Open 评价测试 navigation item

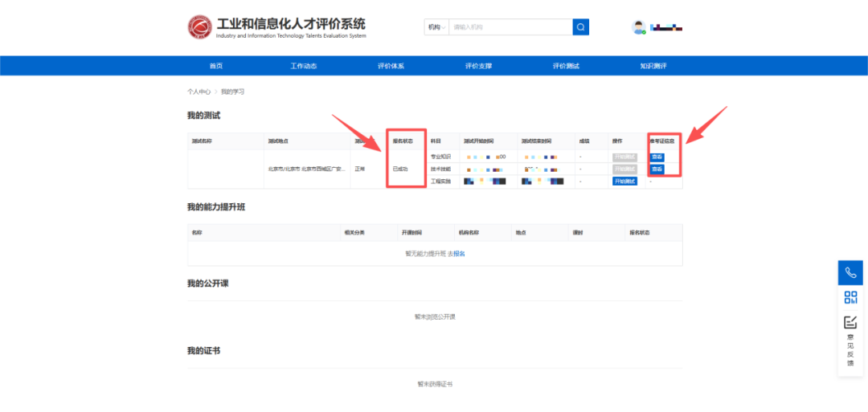[566, 66]
